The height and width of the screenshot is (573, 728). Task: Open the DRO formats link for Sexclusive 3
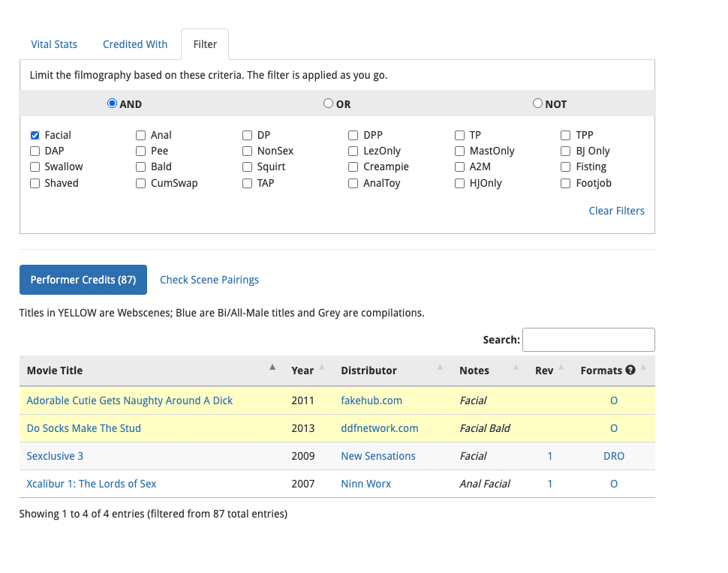[x=614, y=456]
